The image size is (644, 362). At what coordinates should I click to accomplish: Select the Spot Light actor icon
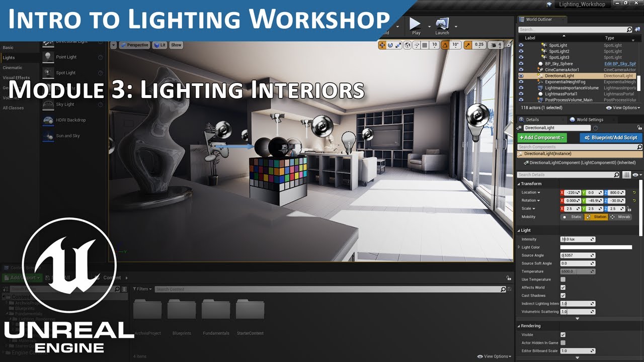(48, 72)
